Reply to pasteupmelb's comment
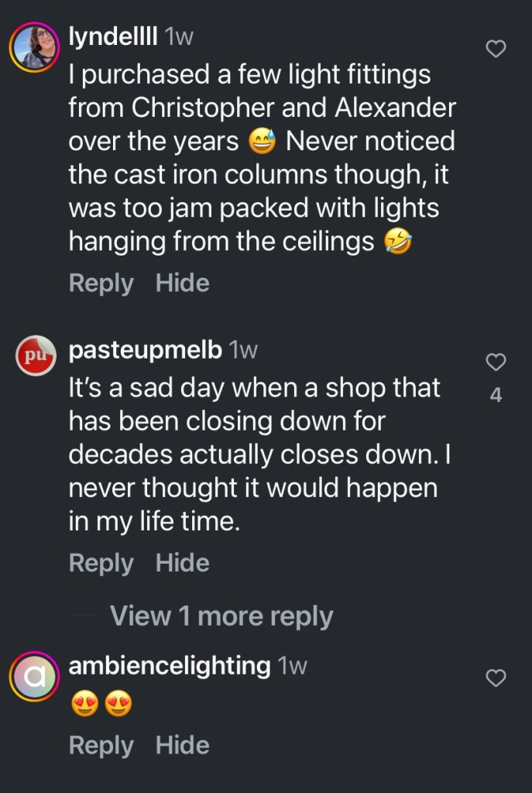The image size is (532, 793). pyautogui.click(x=101, y=563)
